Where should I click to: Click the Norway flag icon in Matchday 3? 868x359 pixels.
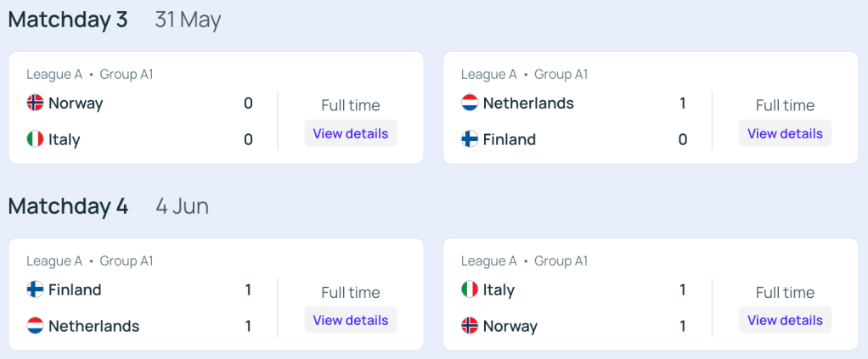(x=35, y=103)
